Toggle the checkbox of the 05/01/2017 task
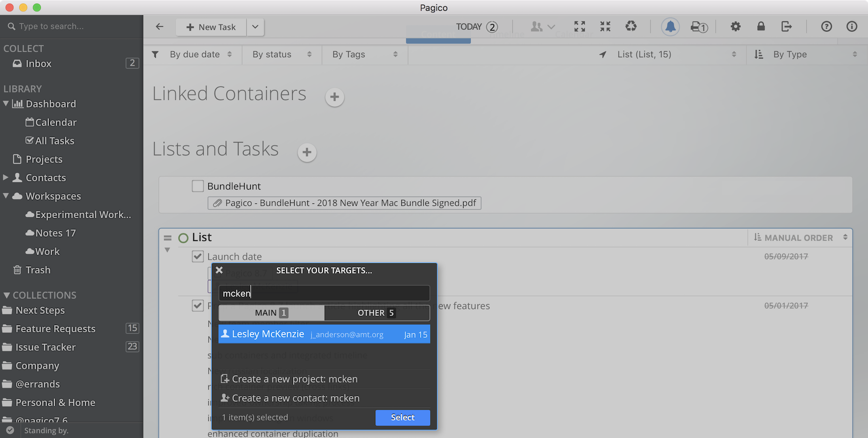The width and height of the screenshot is (868, 438). click(198, 306)
